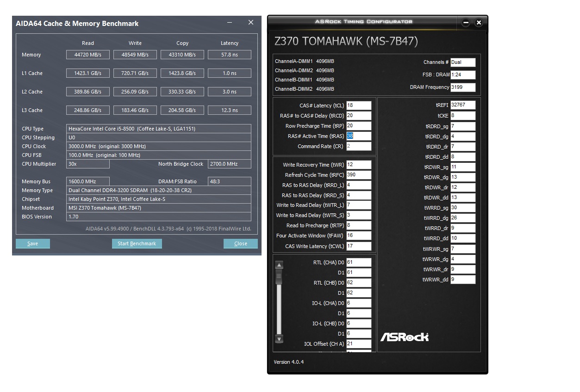Viewport: 580px width, 392px height.
Task: Click the tRDRD_dg field
Action: (x=463, y=137)
